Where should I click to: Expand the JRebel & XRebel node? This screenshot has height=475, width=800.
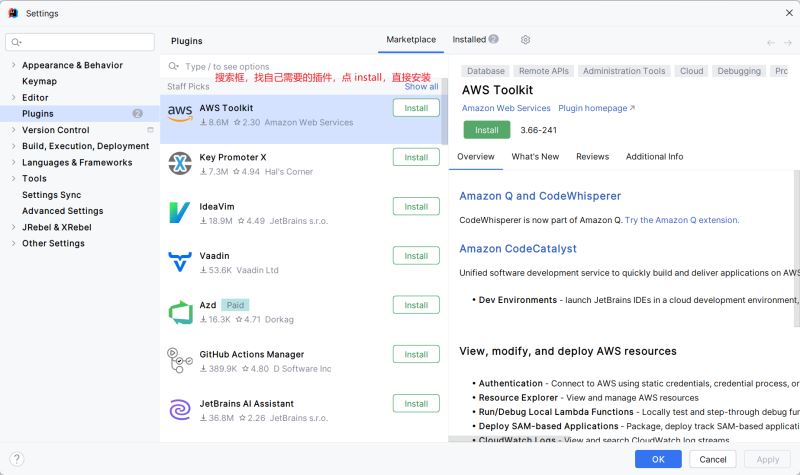pos(13,227)
